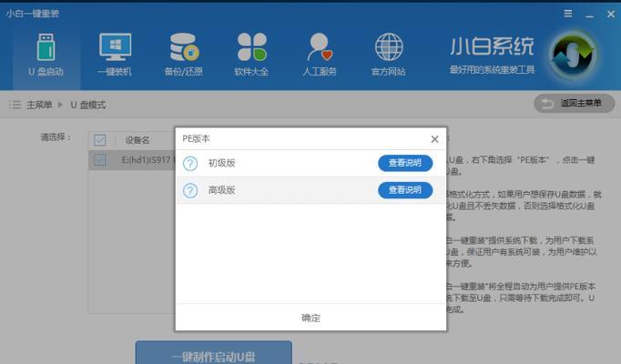The image size is (621, 364).
Task: Click the U盘模式 breadcrumb text
Action: click(x=88, y=105)
